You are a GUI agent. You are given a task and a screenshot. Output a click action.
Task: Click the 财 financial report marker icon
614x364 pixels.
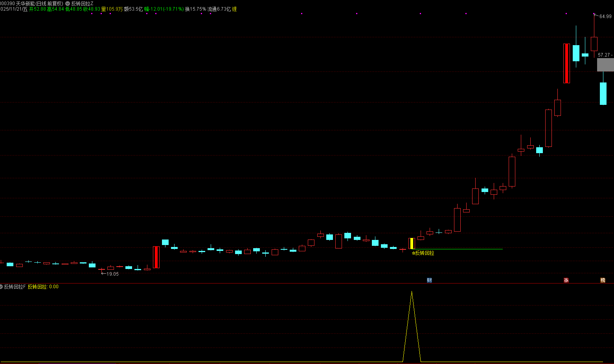429,280
